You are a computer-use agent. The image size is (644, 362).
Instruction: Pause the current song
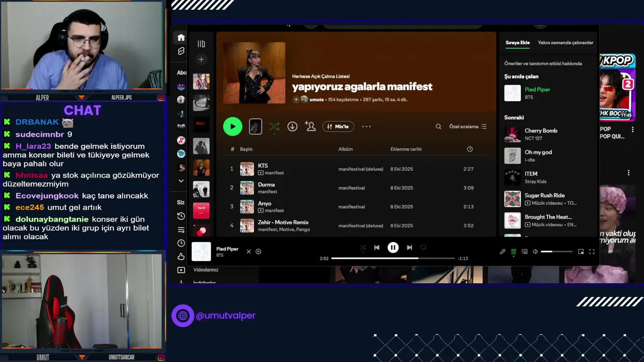[x=393, y=247]
